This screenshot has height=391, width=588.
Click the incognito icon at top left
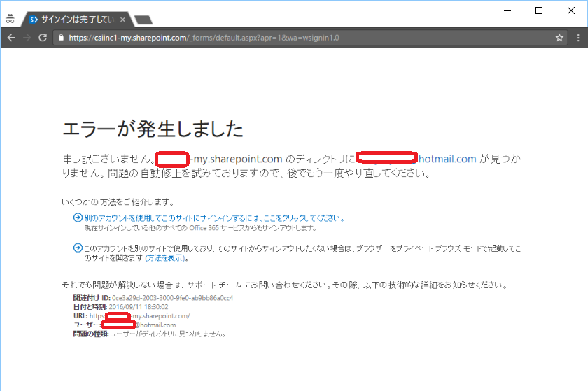tap(10, 19)
